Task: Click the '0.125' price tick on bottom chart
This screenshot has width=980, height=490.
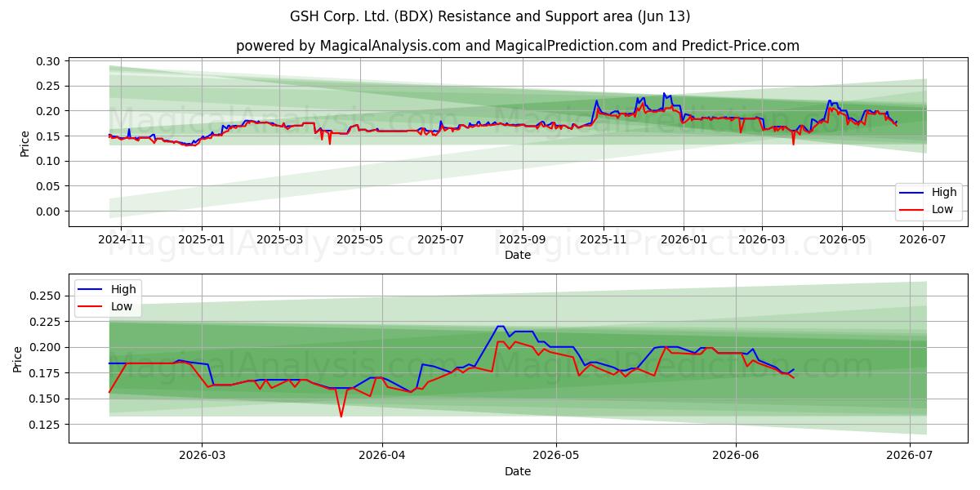Action: (x=45, y=425)
